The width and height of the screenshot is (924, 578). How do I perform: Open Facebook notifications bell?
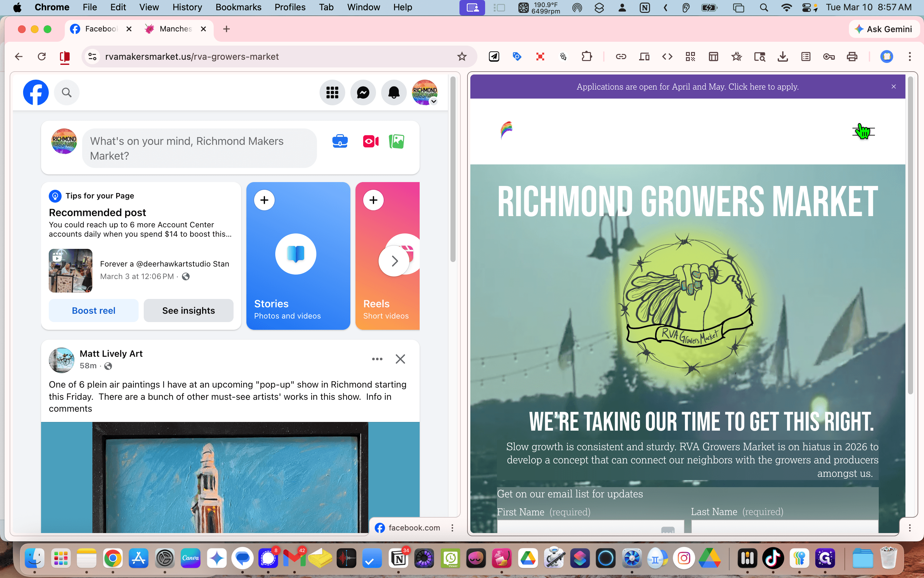pos(394,92)
